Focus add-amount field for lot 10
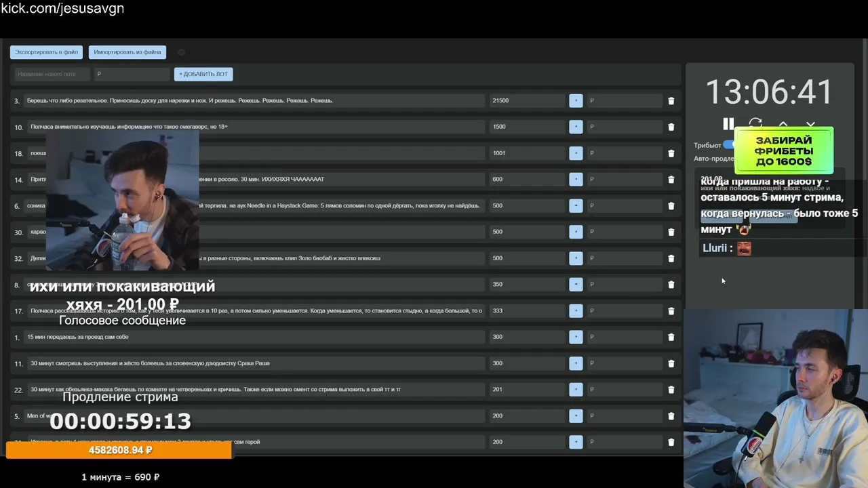Viewport: 868px width, 488px height. [625, 127]
